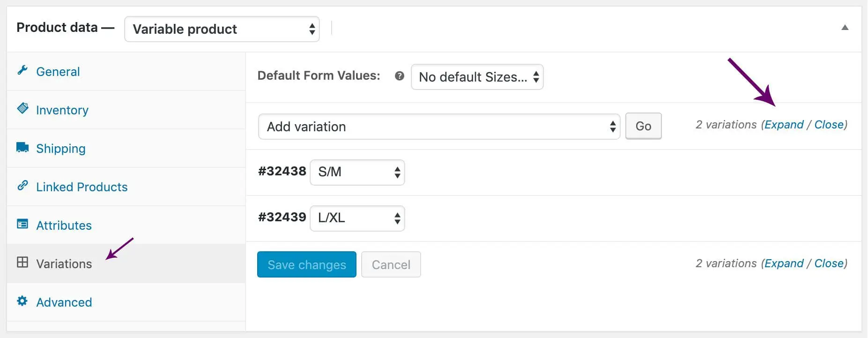Select the list icon next to Attributes
Viewport: 868px width, 338px height.
click(x=22, y=224)
